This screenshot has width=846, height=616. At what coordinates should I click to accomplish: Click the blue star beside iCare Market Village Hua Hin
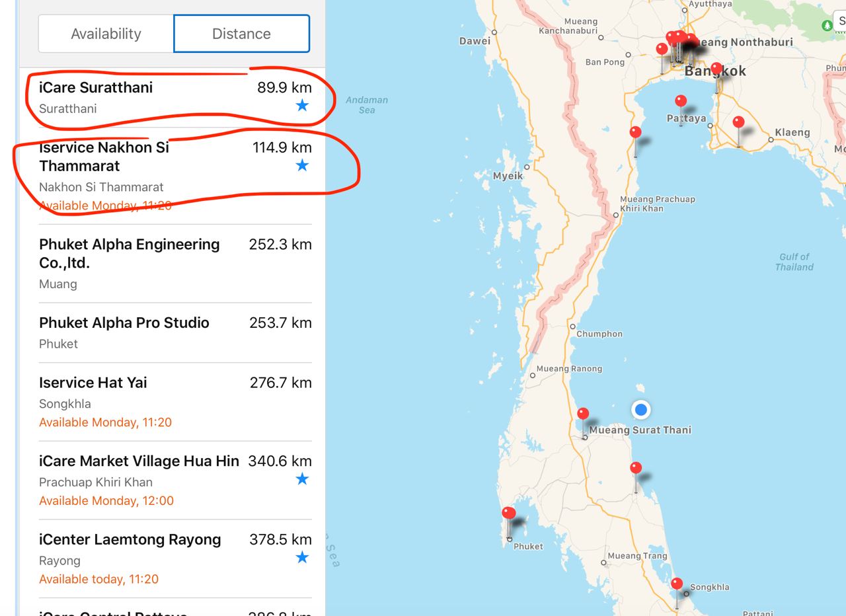click(302, 479)
